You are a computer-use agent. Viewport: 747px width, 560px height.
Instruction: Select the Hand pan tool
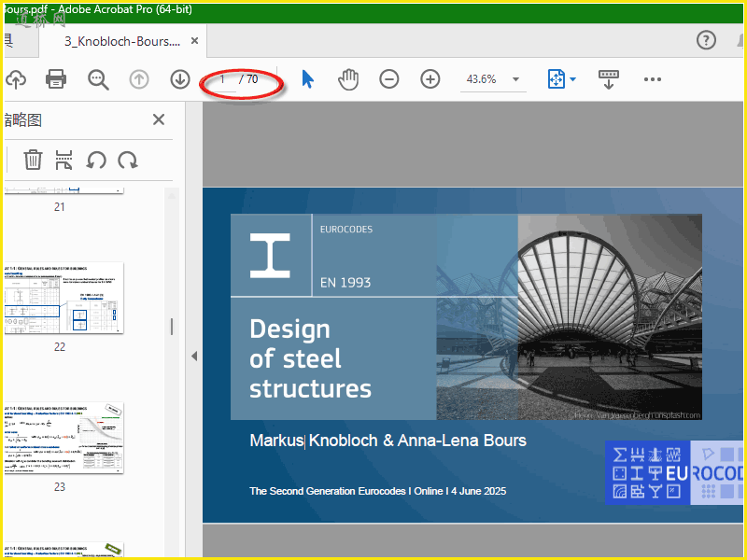[x=348, y=79]
